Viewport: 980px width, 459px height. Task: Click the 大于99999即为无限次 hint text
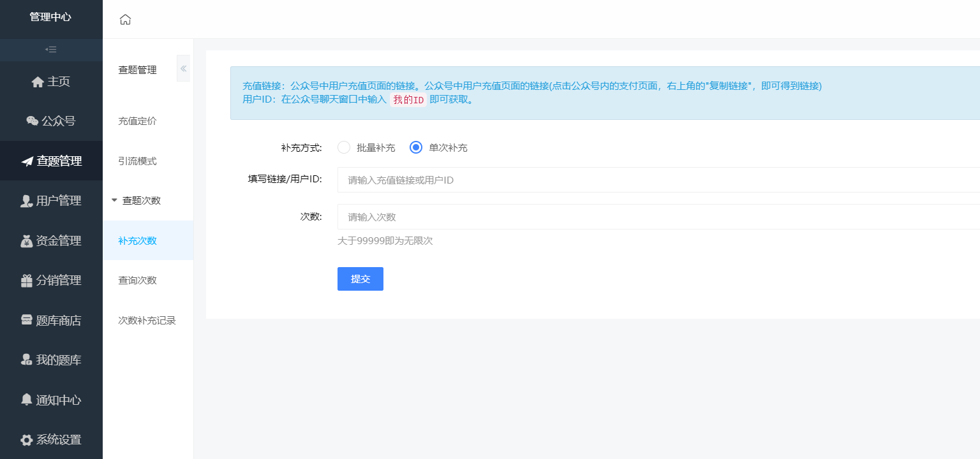(x=385, y=241)
